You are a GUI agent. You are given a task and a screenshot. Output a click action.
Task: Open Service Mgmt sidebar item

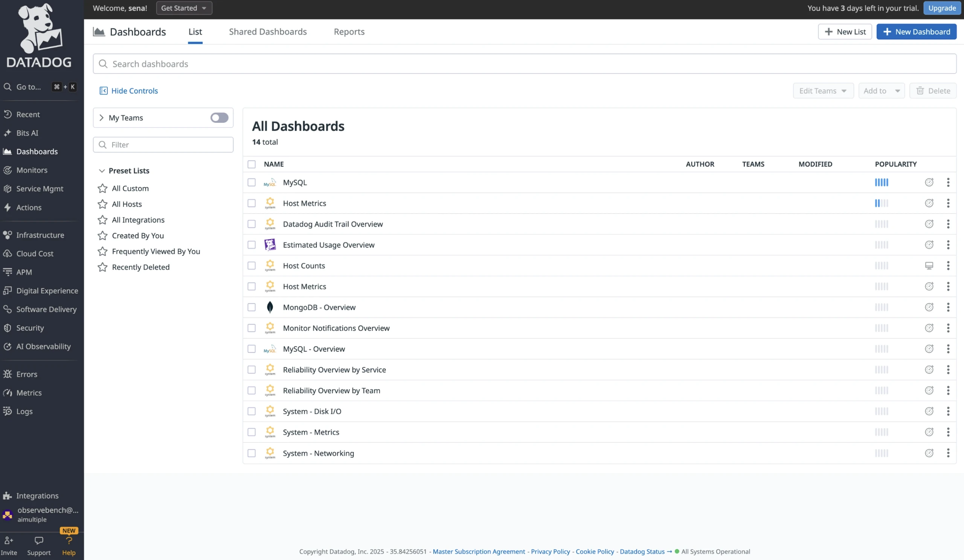40,189
